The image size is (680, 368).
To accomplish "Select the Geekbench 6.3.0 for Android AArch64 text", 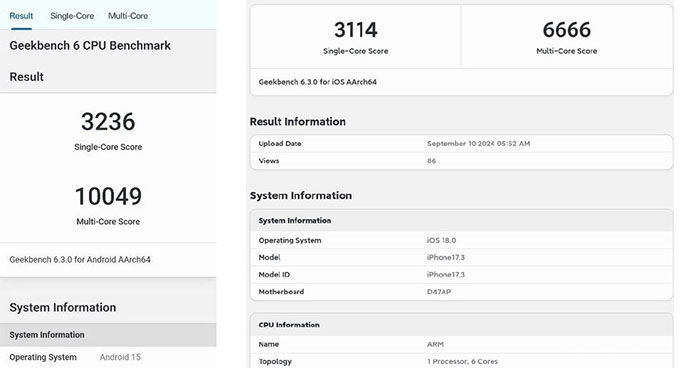I will (80, 260).
